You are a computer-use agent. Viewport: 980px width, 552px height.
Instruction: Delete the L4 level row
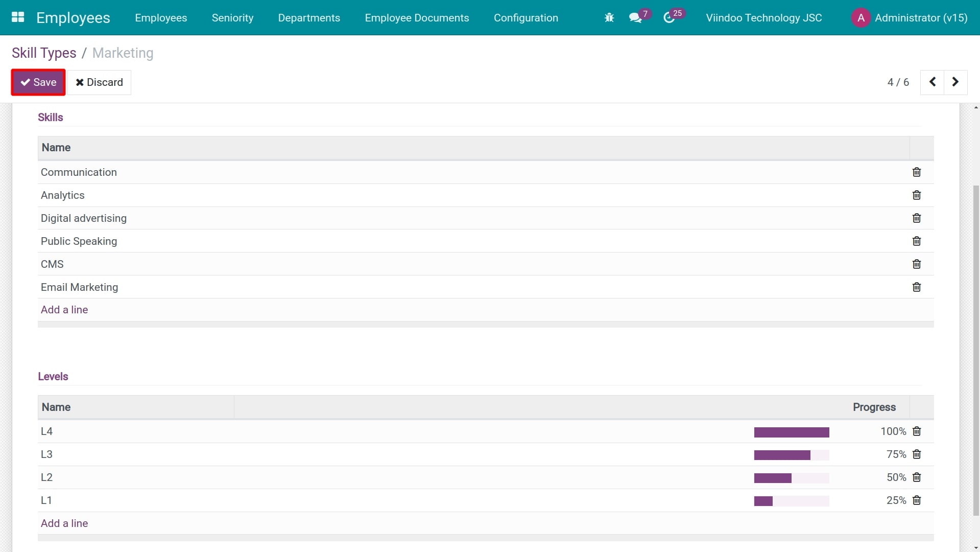pyautogui.click(x=916, y=431)
